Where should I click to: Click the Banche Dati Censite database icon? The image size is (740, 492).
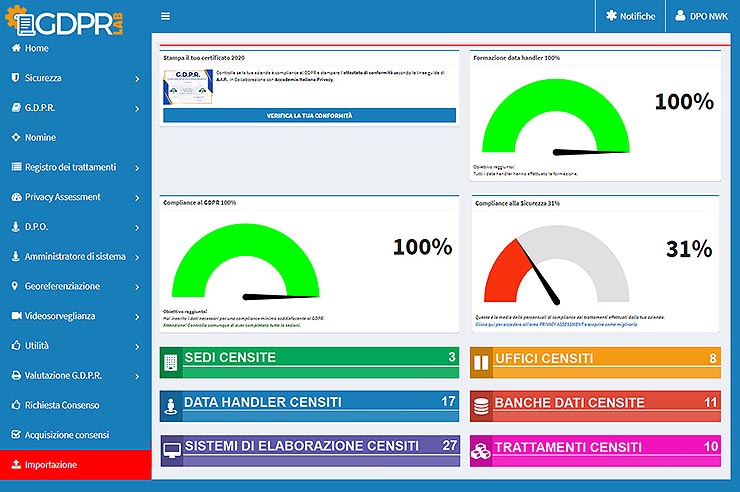[x=481, y=406]
